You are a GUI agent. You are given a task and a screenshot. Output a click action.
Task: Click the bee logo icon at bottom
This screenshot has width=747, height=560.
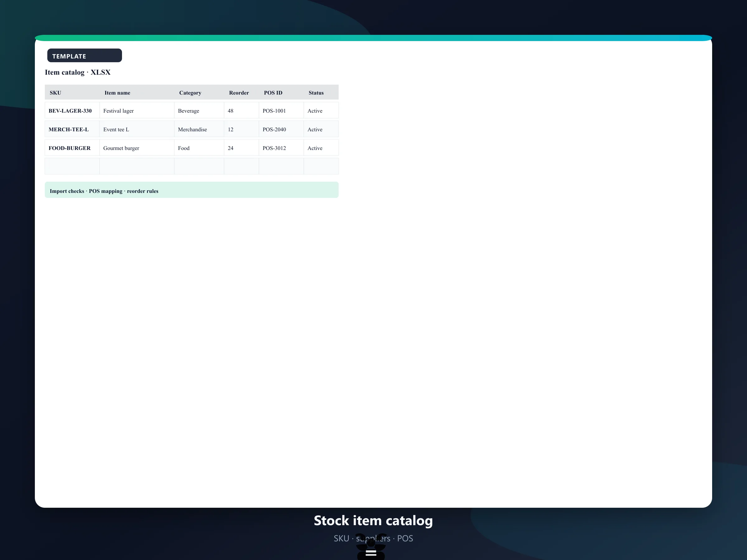coord(371,547)
